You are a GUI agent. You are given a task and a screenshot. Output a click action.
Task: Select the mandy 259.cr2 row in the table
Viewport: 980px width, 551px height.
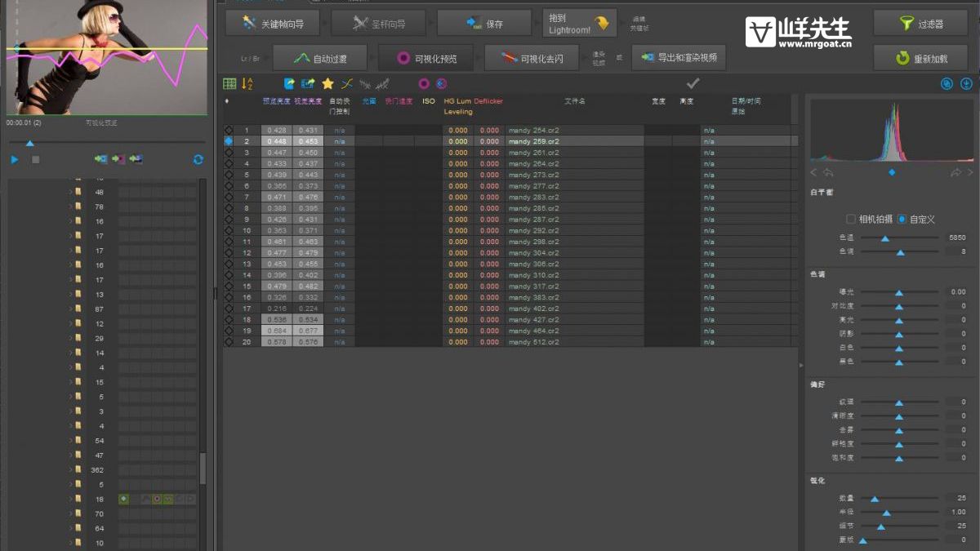pyautogui.click(x=535, y=140)
